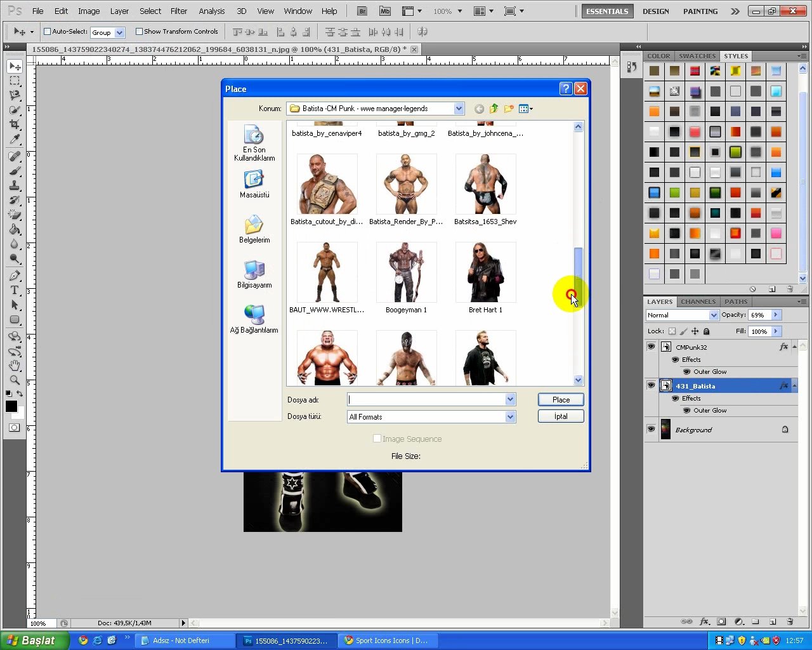Switch to the Channels tab
The width and height of the screenshot is (812, 650).
[x=698, y=302]
